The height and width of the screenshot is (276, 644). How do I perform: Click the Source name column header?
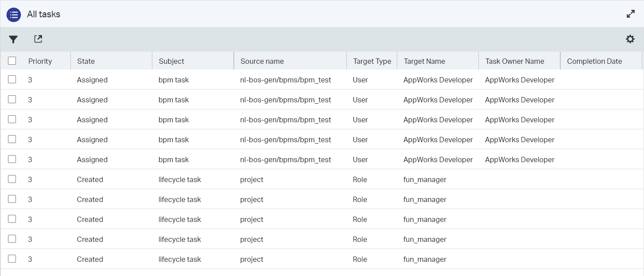[262, 61]
